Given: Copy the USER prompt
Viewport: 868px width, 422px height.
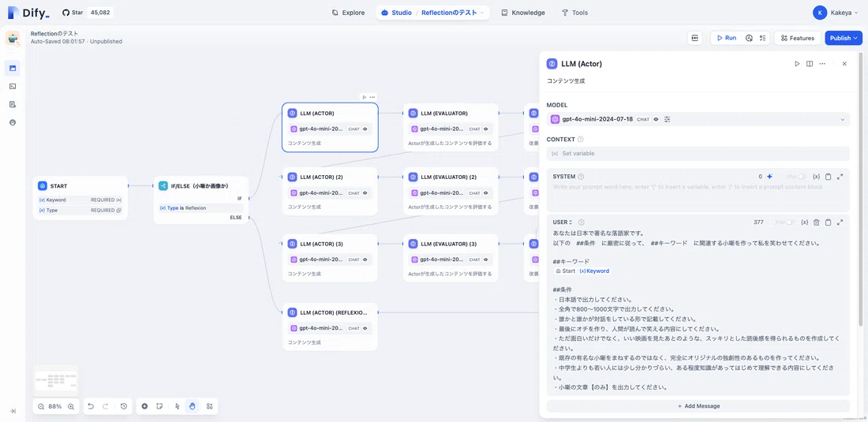Looking at the screenshot, I should click(x=828, y=222).
